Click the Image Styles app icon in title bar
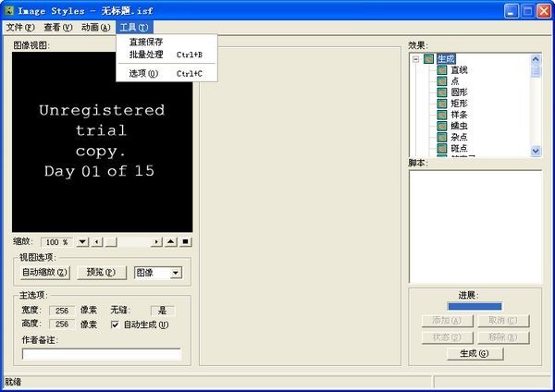This screenshot has height=392, width=555. 9,10
